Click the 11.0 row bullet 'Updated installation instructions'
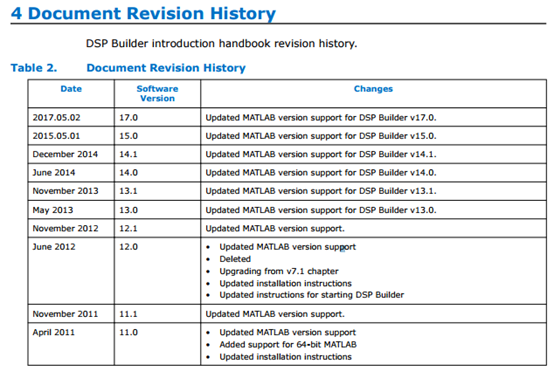The width and height of the screenshot is (554, 371). point(285,357)
